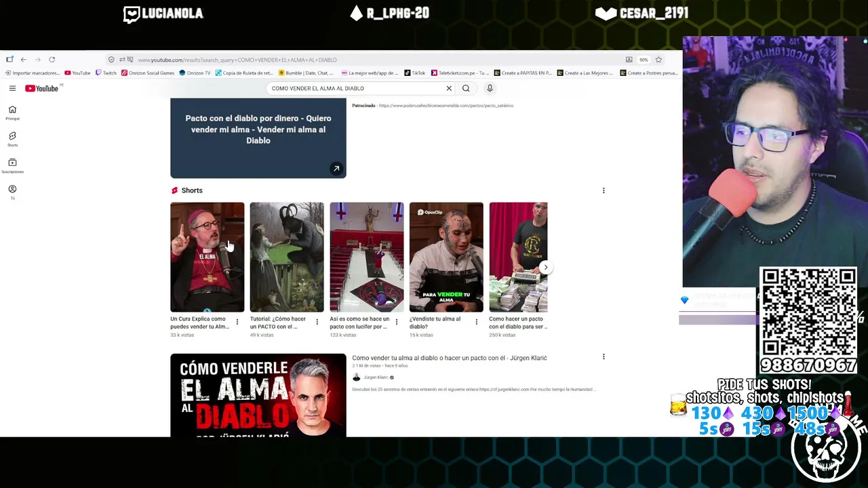Open options for '¿Vendiste tu alma al diablo?' short
Image resolution: width=868 pixels, height=488 pixels.
tap(476, 322)
